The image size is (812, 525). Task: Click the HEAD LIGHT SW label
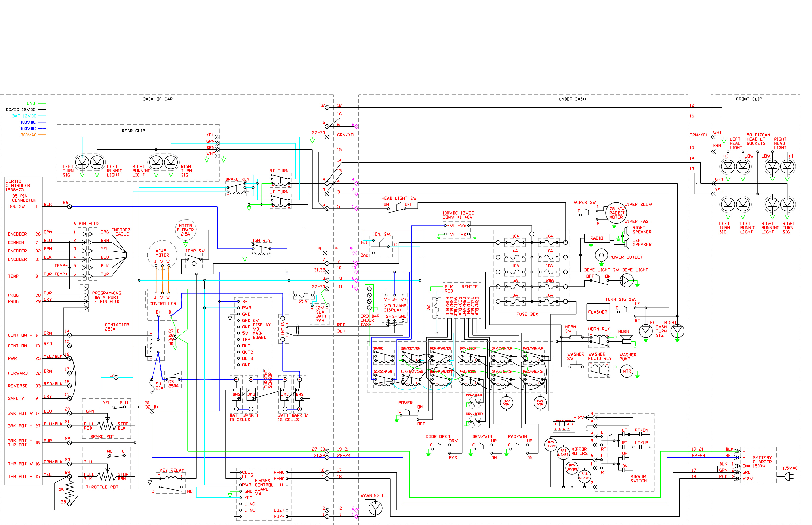tap(399, 198)
